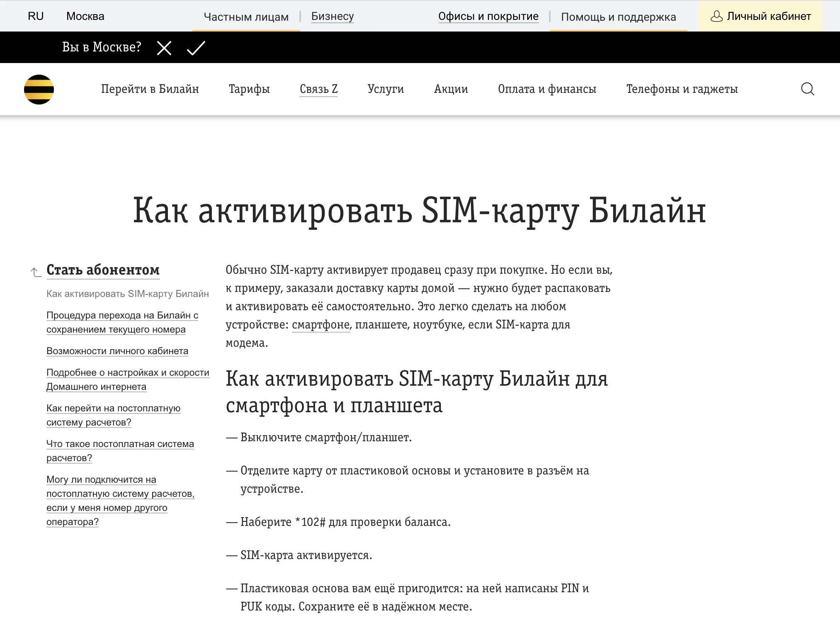Follow the смартфоне link in the paragraph
This screenshot has width=840, height=637.
321,325
